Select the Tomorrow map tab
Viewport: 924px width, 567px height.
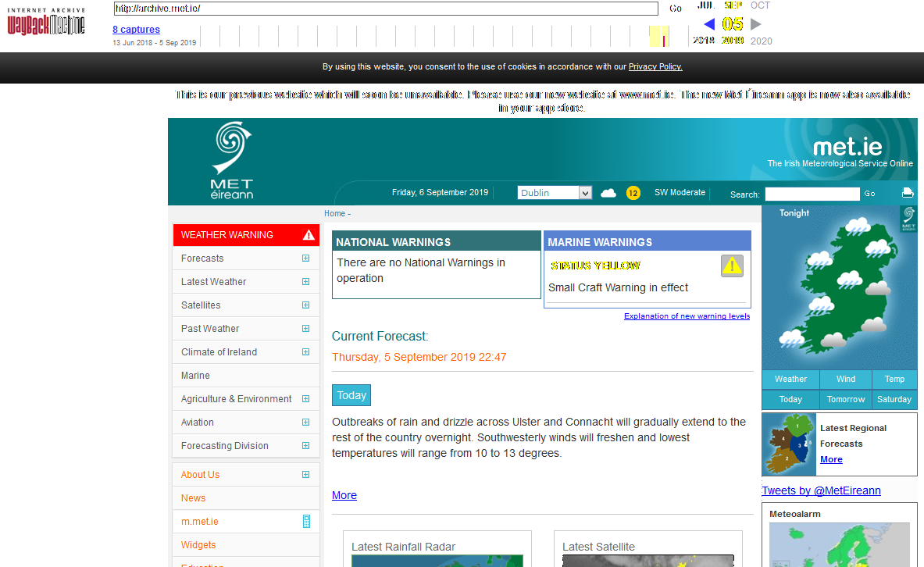click(x=846, y=399)
